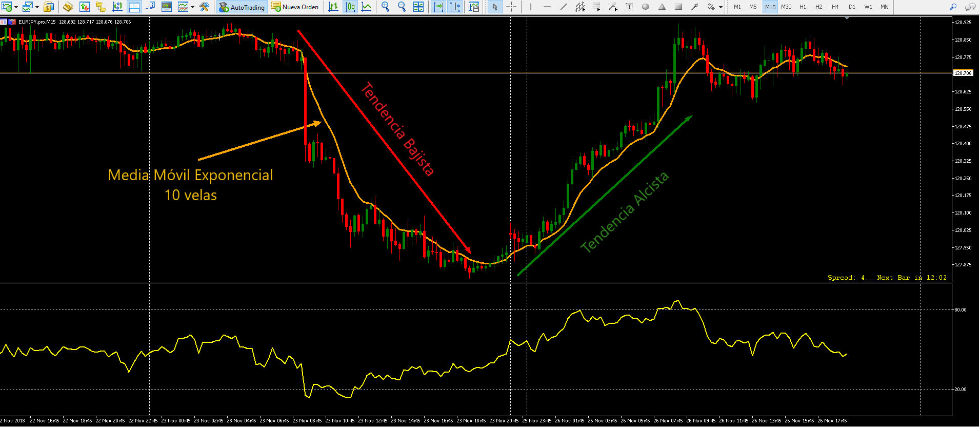Open the profiles dropdown arrow
Screen dimensions: 980x427
click(37, 7)
